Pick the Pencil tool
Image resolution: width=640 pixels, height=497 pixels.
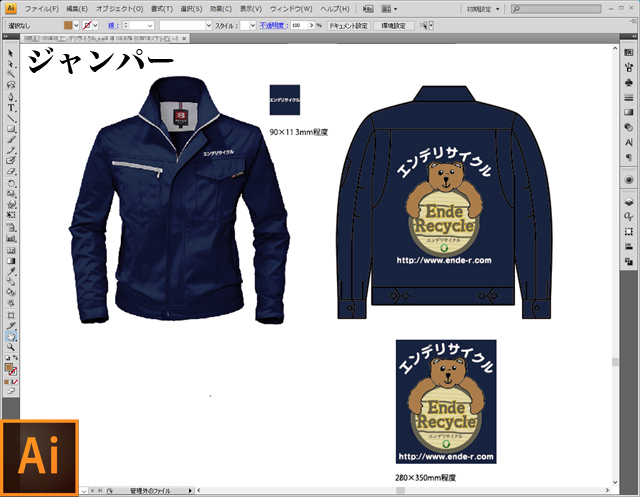[x=11, y=151]
